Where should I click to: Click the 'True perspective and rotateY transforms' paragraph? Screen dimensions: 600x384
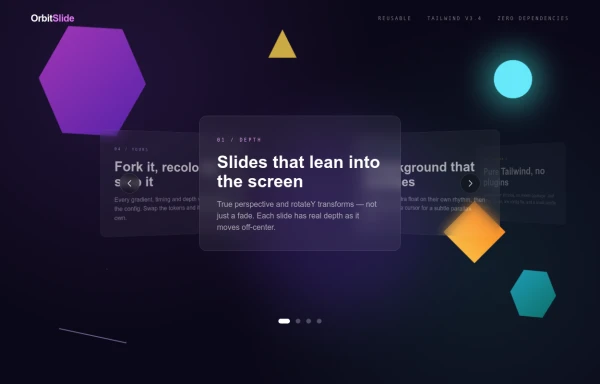point(297,216)
